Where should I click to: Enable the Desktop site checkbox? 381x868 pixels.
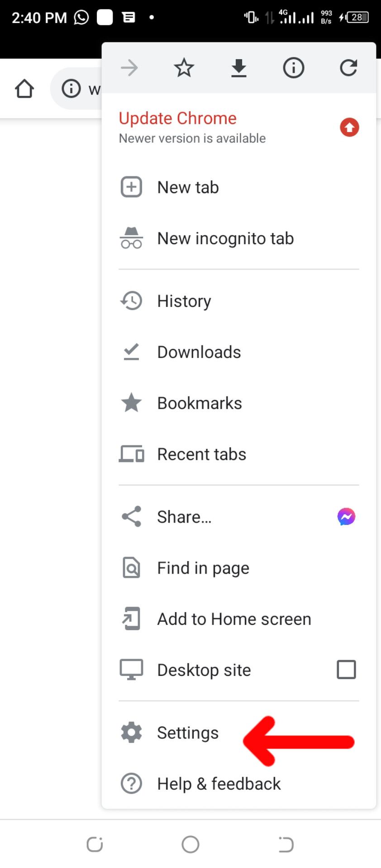346,670
